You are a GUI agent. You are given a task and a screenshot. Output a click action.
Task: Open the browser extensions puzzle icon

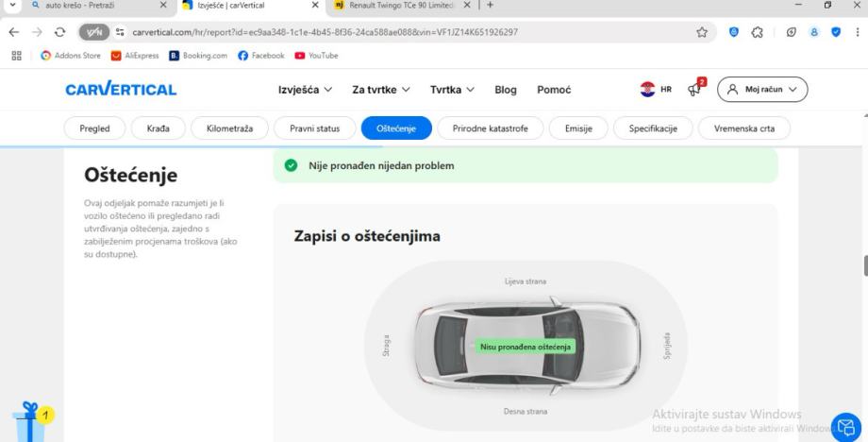(756, 32)
